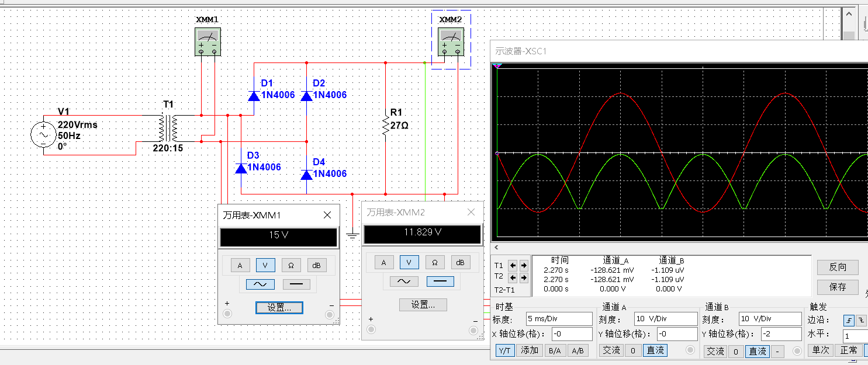
Task: Select diode D2 symbol in circuit
Action: [x=307, y=96]
